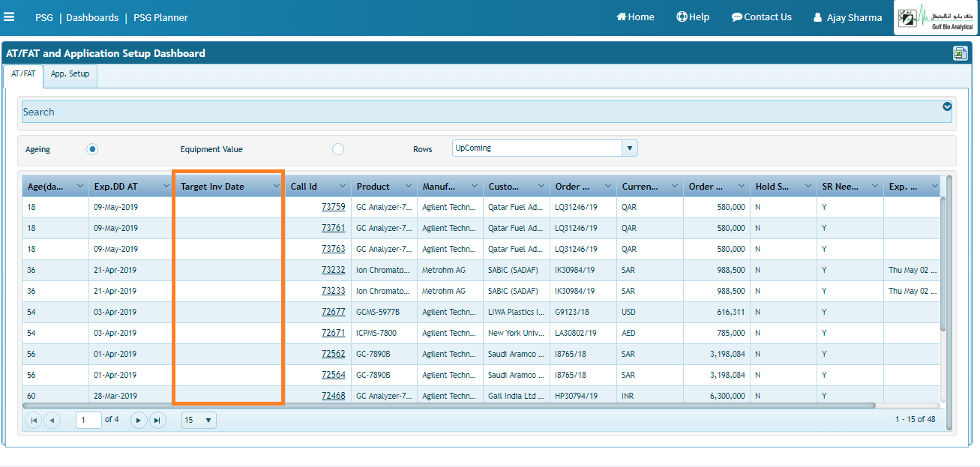Open the PSG Planner breadcrumb link
This screenshot has height=467, width=980.
point(160,17)
